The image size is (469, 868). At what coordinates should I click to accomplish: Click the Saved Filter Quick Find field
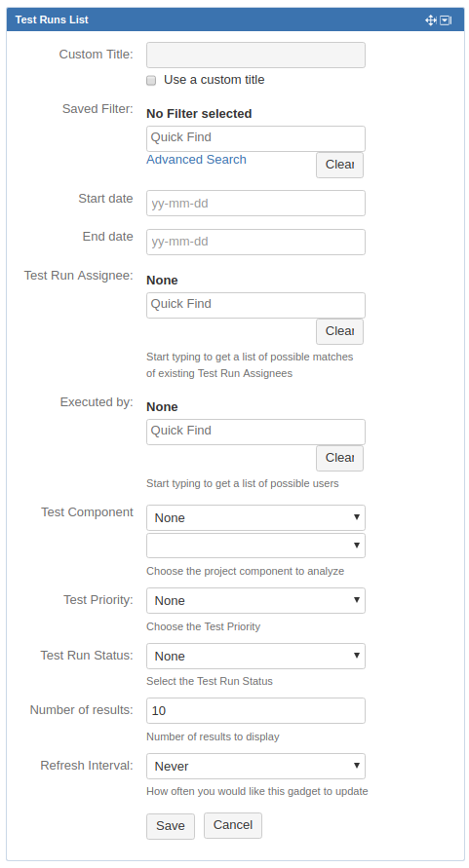coord(255,138)
